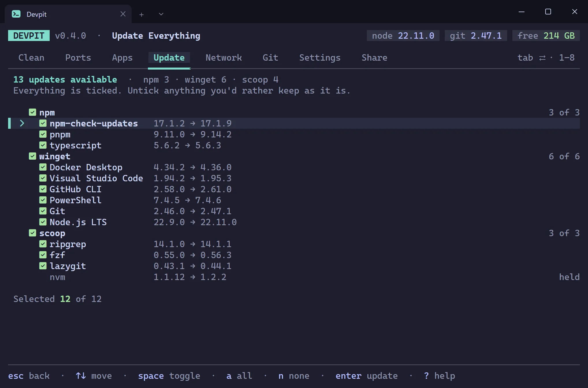
Task: Click the Devpit terminal icon in the tab
Action: [x=16, y=14]
